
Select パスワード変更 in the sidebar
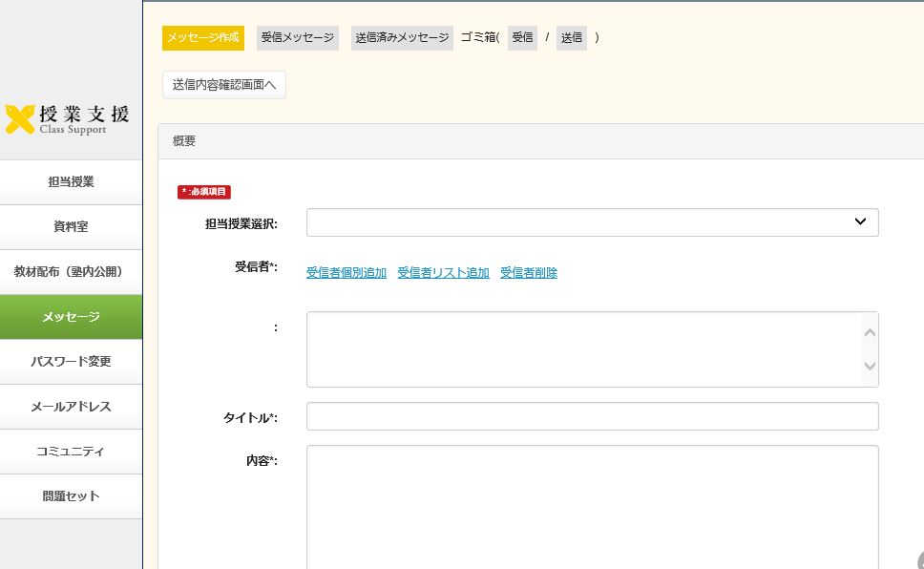71,362
